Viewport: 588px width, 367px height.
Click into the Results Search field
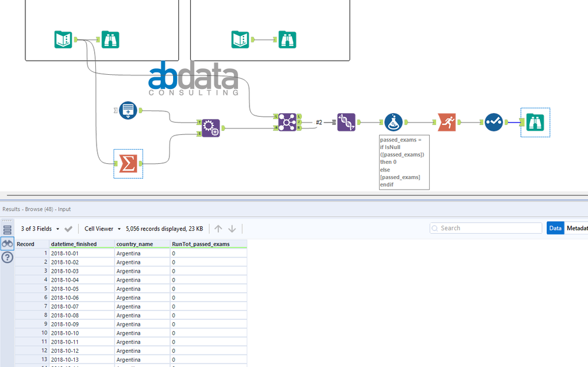coord(486,228)
